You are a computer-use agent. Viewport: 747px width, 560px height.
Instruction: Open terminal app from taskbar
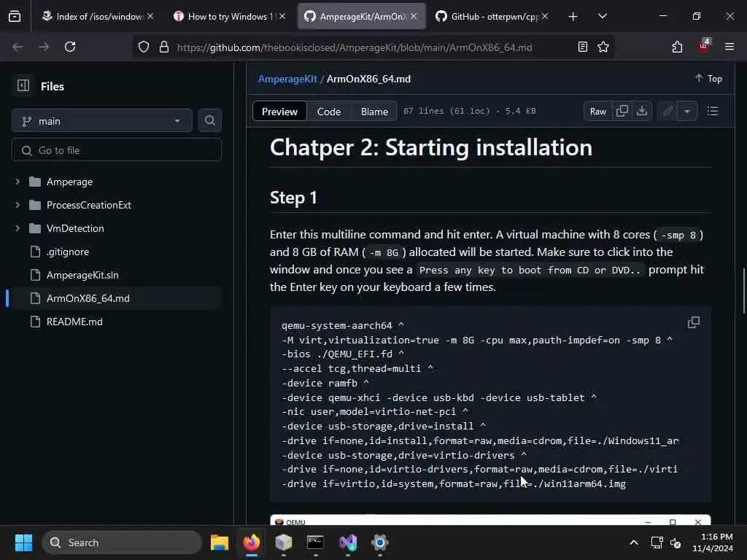pyautogui.click(x=315, y=542)
